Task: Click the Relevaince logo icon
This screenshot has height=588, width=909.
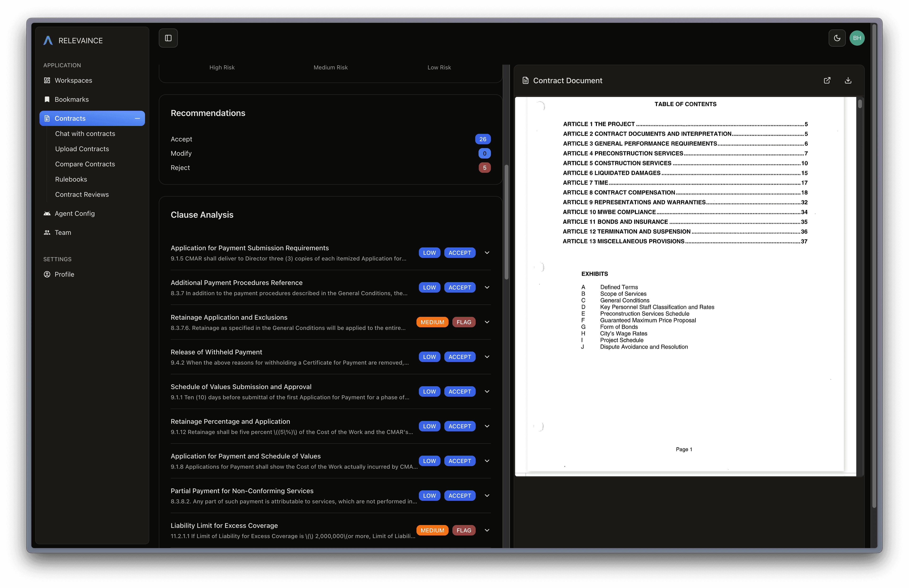Action: pyautogui.click(x=48, y=40)
